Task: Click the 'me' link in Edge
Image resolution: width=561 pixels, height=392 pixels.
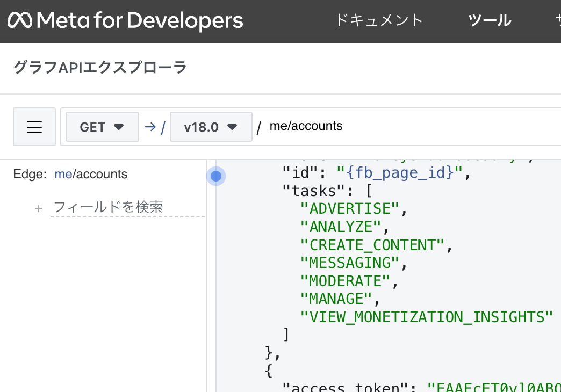Action: click(63, 174)
